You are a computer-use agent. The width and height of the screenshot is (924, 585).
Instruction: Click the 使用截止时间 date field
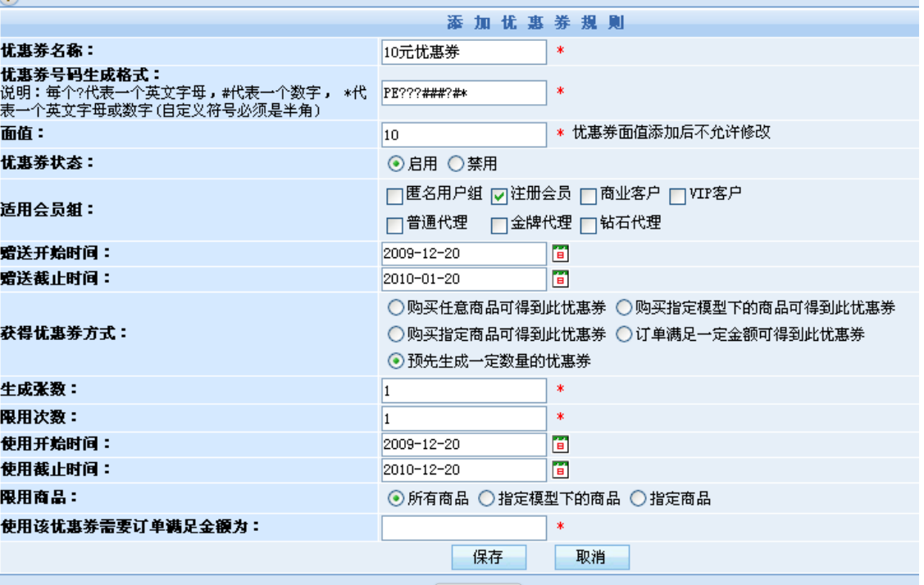[464, 469]
